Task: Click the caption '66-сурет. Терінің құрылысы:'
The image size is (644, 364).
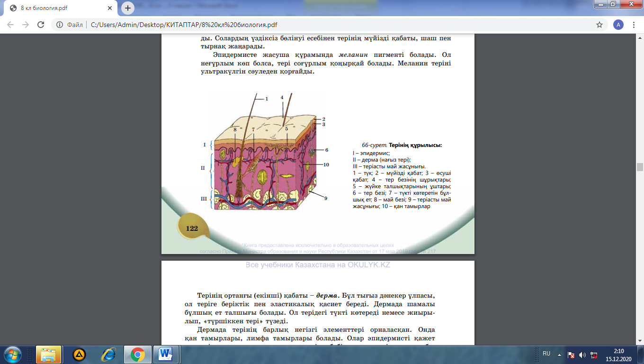Action: tap(402, 145)
